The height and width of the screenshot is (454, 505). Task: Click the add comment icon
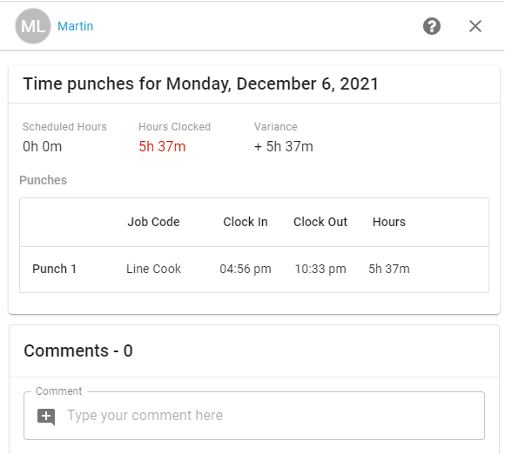(x=46, y=416)
